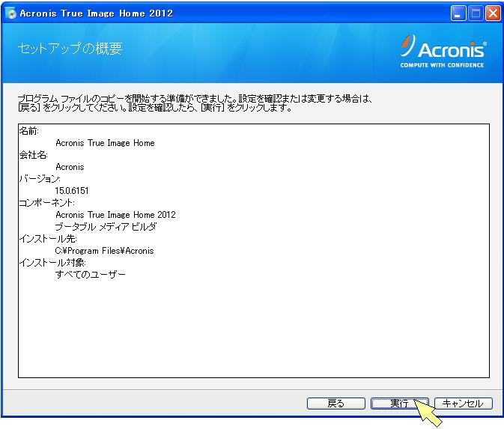Screen dimensions: 504x429
Task: Click the install path C:¥Program Files¥Acronis
Action: 104,251
